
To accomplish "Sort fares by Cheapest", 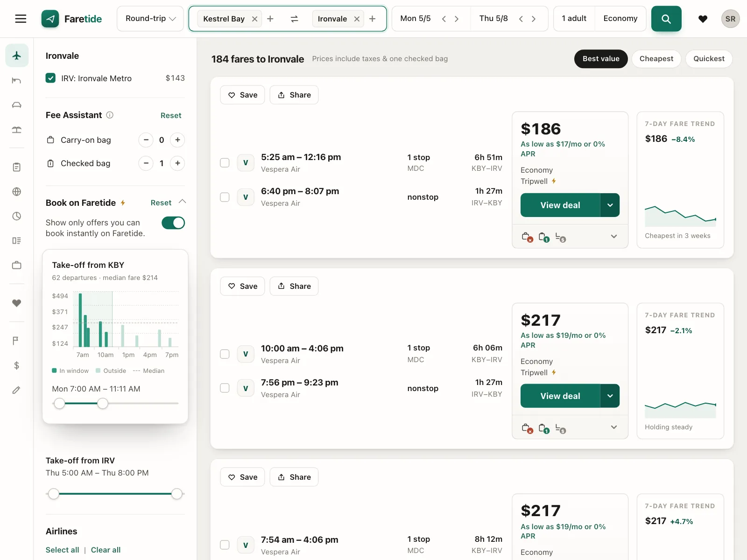I will click(x=656, y=59).
